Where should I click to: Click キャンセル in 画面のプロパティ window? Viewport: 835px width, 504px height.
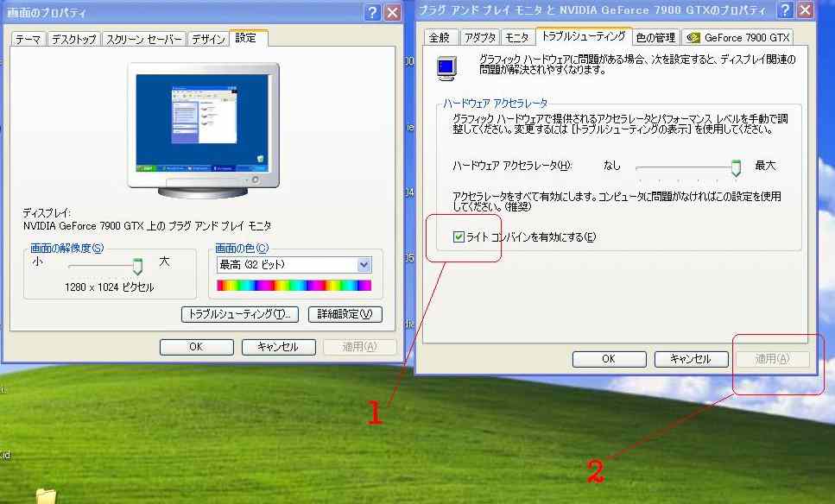279,346
